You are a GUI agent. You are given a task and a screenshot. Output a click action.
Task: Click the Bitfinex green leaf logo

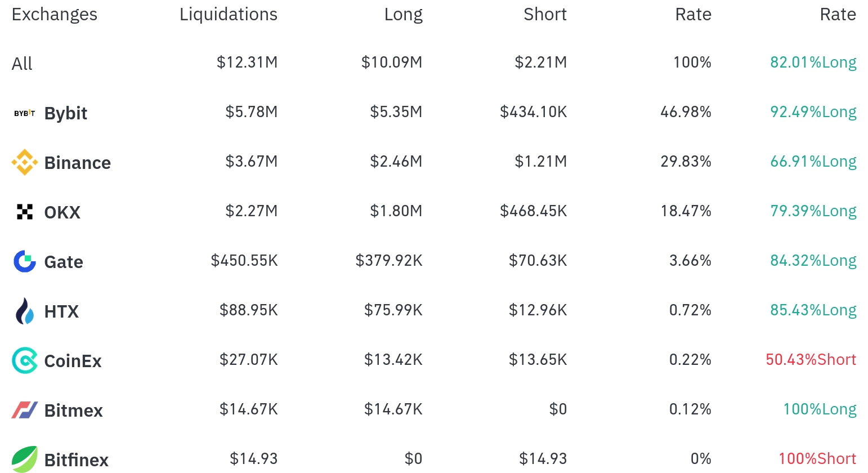click(x=25, y=459)
